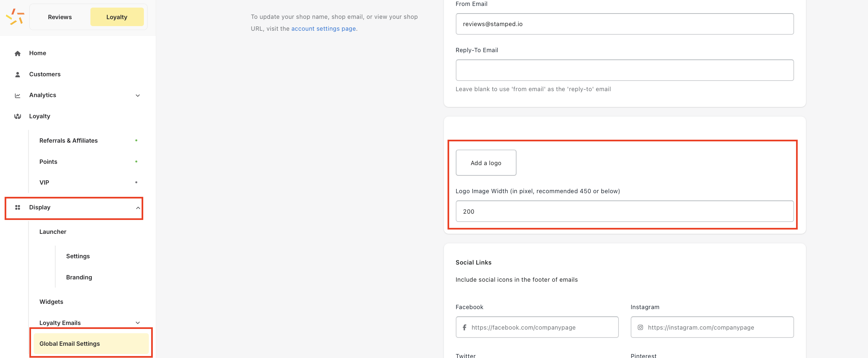Click the Logo Image Width field
Viewport: 868px width, 358px height.
(x=624, y=211)
